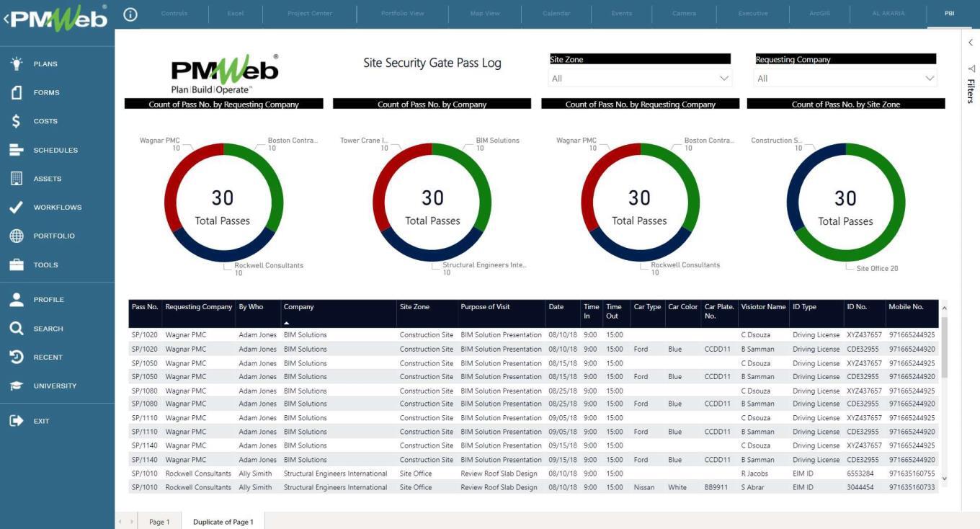Screen dimensions: 980x529
Task: Sort by the Company column header
Action: (x=299, y=307)
